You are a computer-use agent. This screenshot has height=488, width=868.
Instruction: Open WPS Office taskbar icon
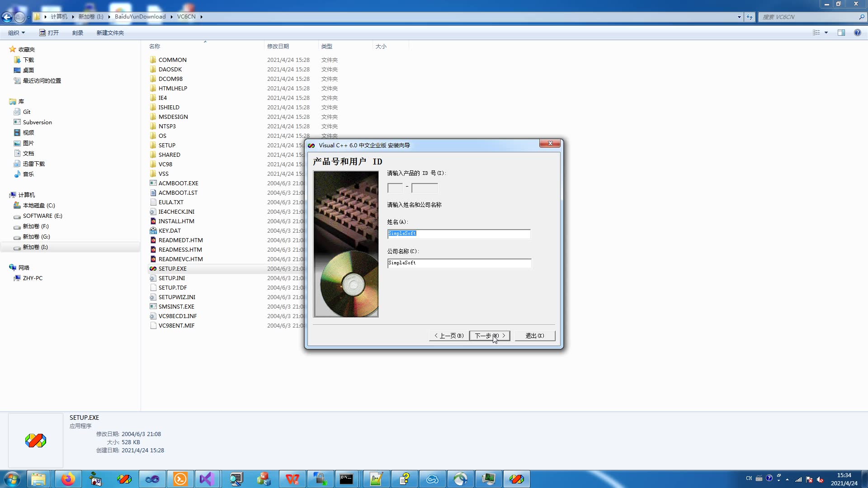[292, 479]
